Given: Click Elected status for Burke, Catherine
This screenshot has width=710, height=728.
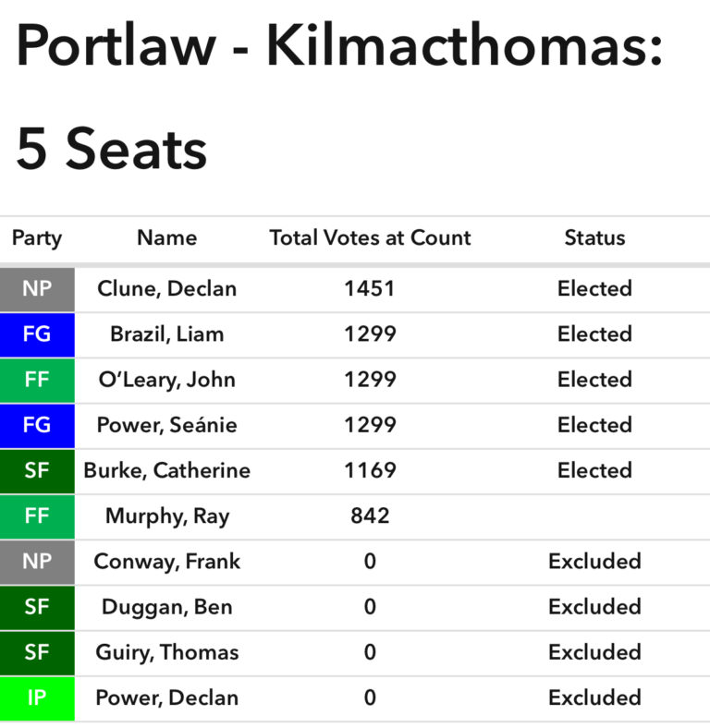Looking at the screenshot, I should (x=594, y=470).
